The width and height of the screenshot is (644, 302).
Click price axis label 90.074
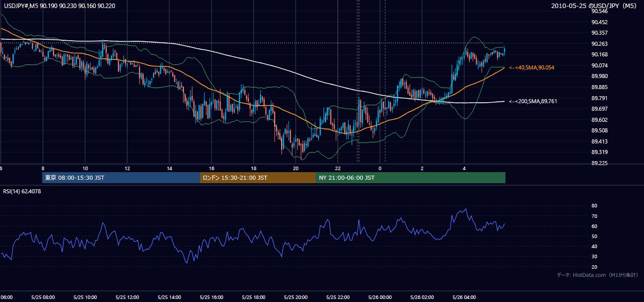[x=599, y=65]
